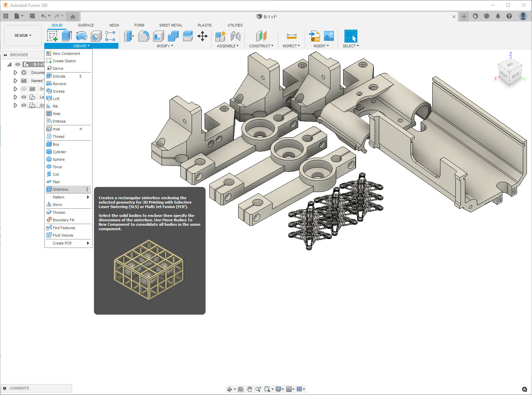Expand the COMMENTS panel
532x395 pixels.
[x=5, y=388]
